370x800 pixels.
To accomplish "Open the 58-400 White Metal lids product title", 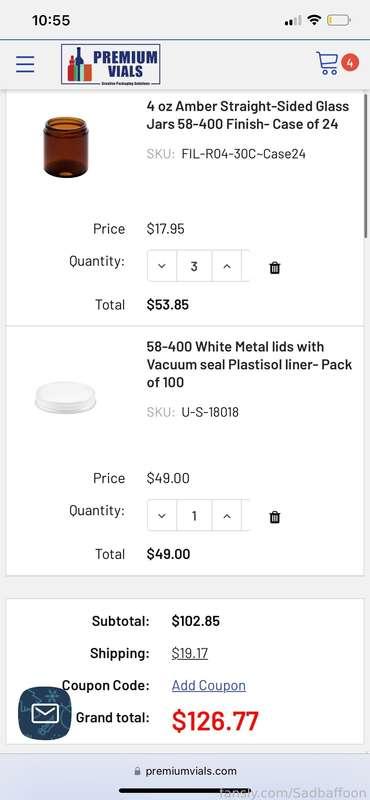I will tap(249, 364).
